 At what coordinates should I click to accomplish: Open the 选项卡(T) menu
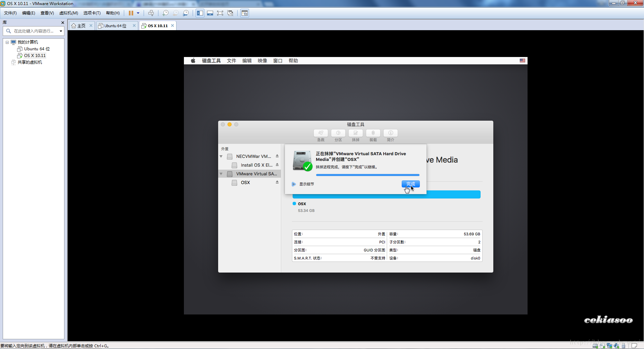92,13
